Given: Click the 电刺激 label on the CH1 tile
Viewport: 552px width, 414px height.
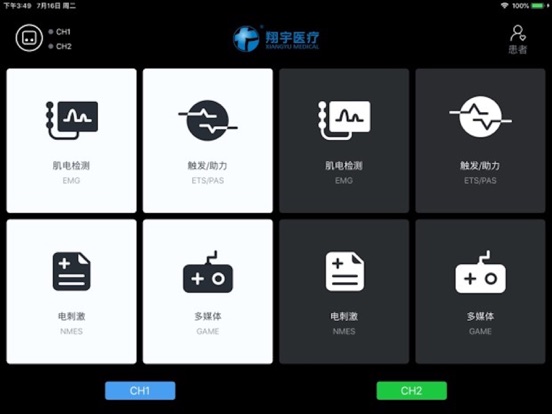Looking at the screenshot, I should point(71,316).
